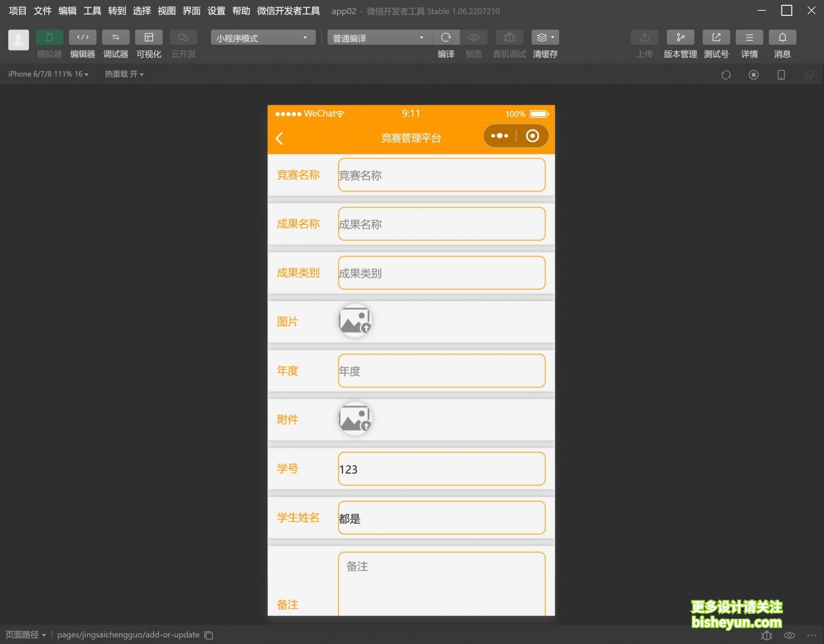Open the 文件 menu

pos(42,11)
